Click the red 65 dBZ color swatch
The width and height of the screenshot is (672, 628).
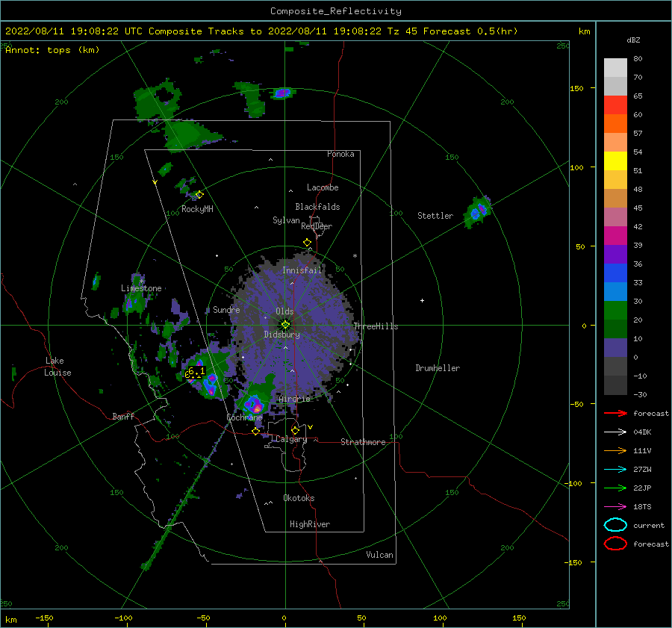pyautogui.click(x=615, y=105)
